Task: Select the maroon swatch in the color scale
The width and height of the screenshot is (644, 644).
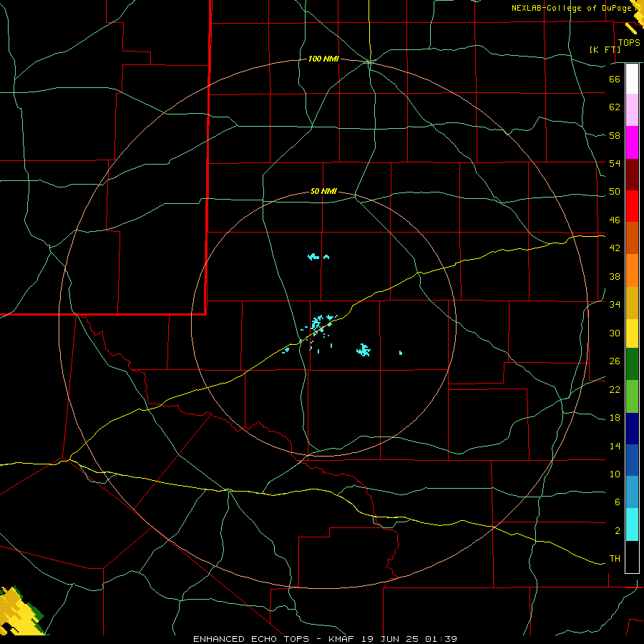Action: pyautogui.click(x=632, y=175)
